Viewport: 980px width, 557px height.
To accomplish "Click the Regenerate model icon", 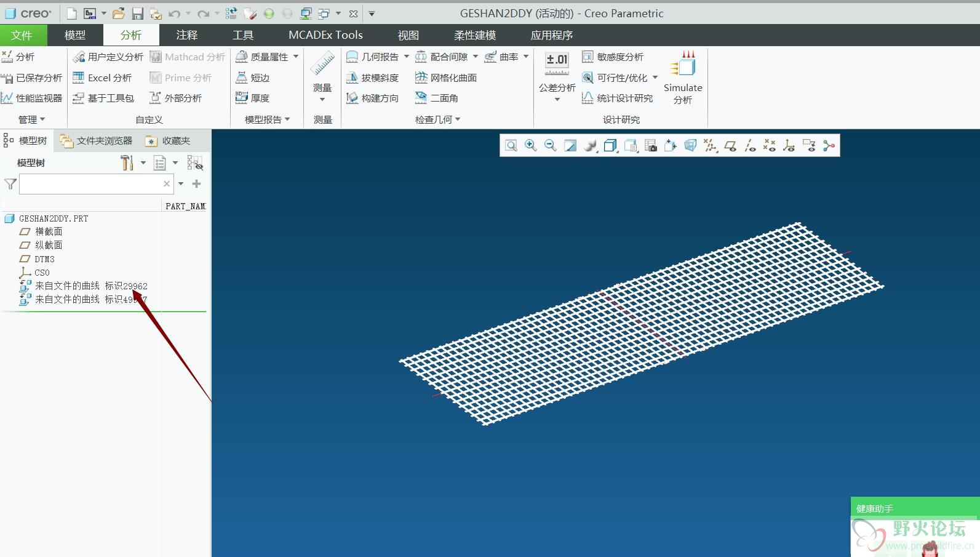I will [231, 13].
